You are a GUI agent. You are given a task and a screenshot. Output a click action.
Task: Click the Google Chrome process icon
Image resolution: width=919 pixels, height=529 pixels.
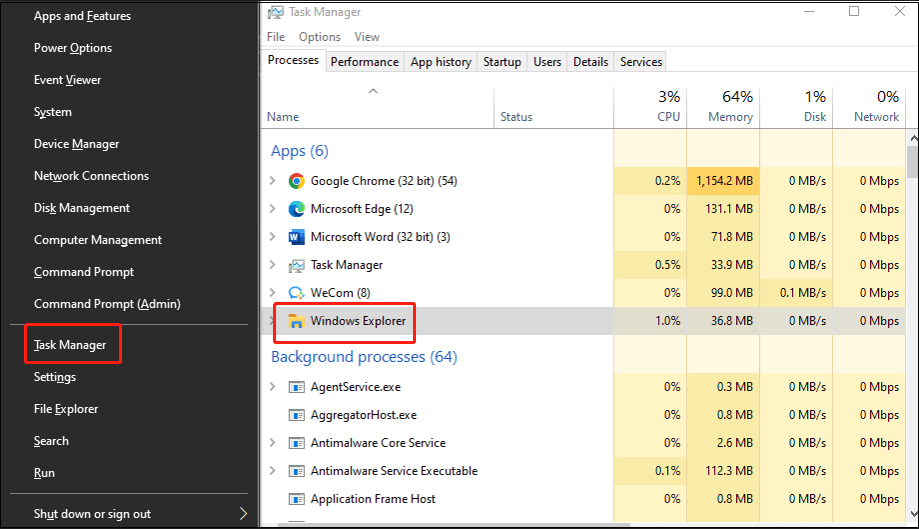click(297, 181)
